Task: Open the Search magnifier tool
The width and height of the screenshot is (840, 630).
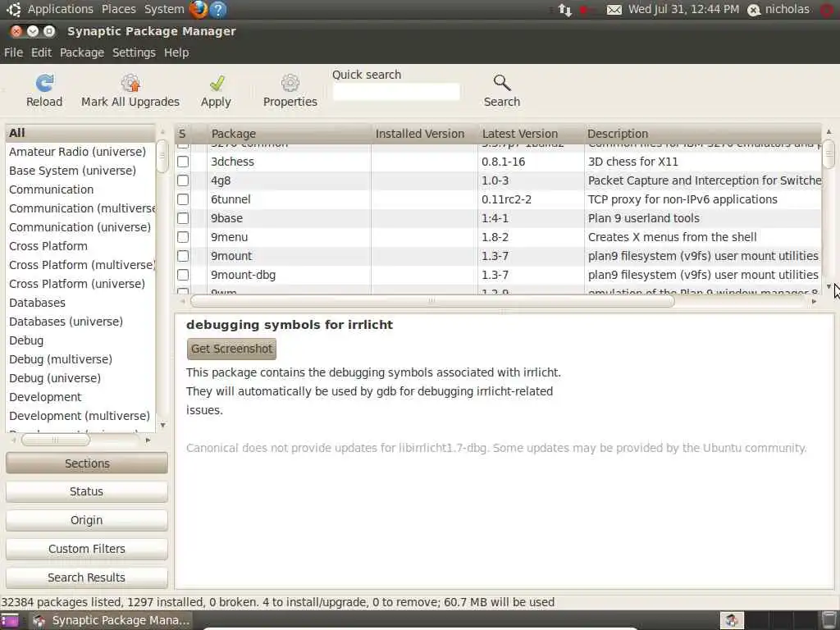Action: [502, 83]
